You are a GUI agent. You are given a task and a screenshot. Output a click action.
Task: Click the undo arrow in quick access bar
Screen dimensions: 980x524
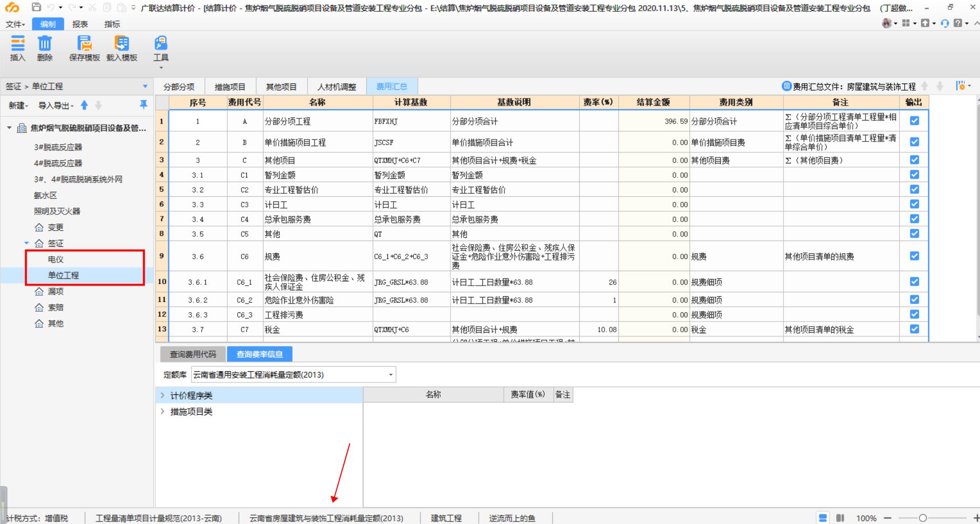click(x=51, y=7)
